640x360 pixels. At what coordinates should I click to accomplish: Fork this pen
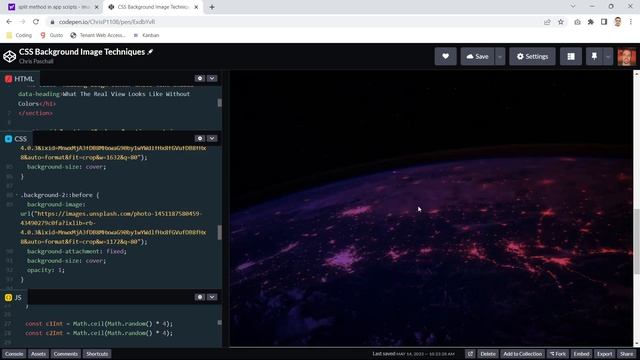(x=558, y=354)
